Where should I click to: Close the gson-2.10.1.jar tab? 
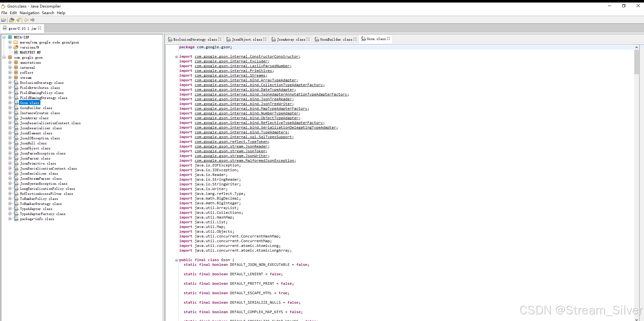[39, 28]
